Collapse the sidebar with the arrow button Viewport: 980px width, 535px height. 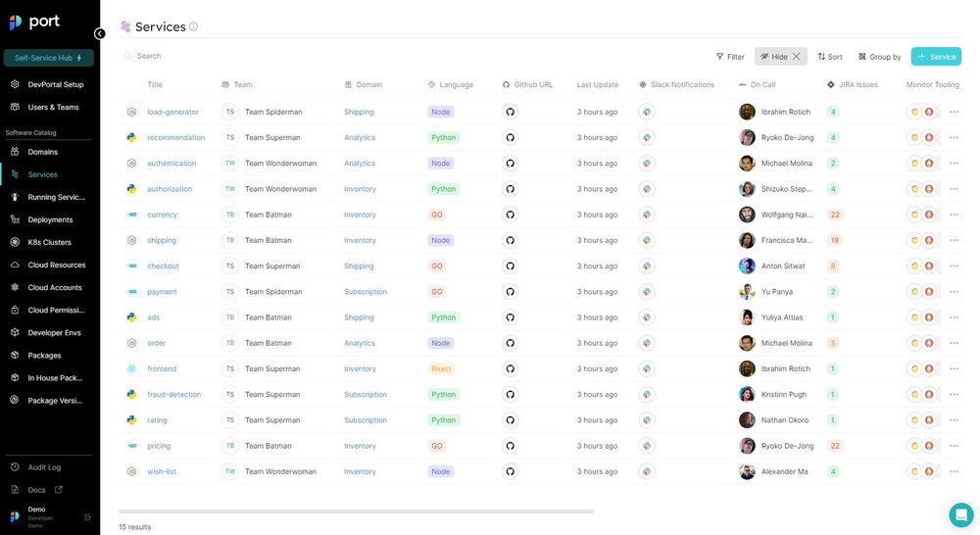click(99, 33)
